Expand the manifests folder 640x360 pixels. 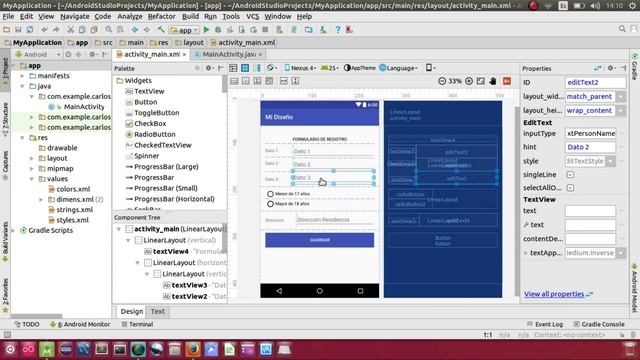(22, 76)
